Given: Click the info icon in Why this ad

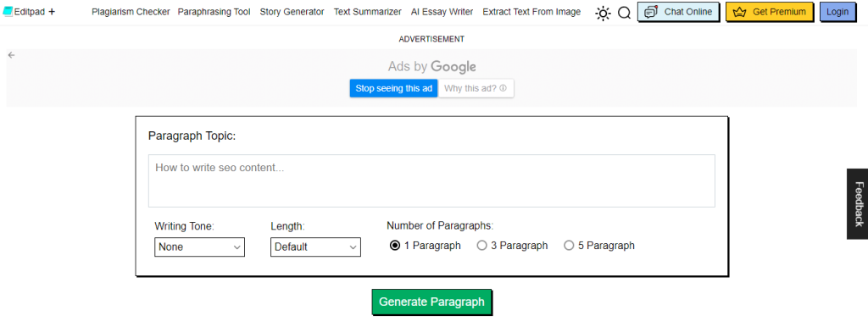Looking at the screenshot, I should [503, 88].
